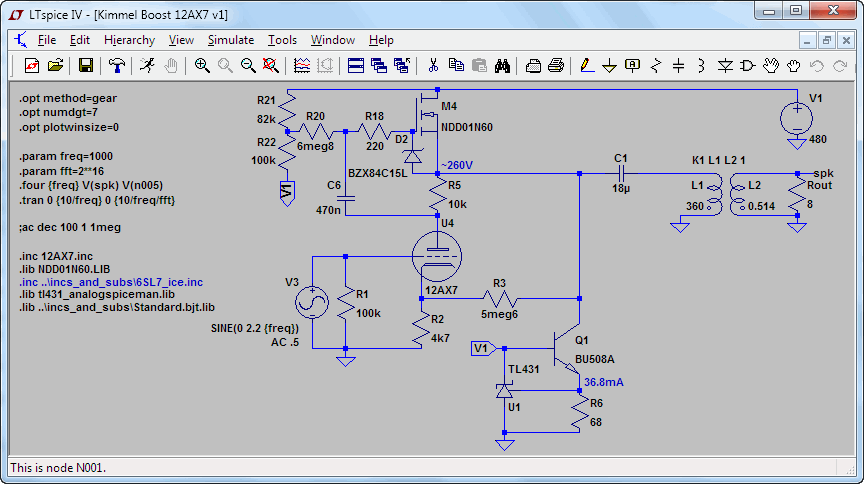The height and width of the screenshot is (484, 864).
Task: Restore the inner schematic document window
Action: pos(827,40)
